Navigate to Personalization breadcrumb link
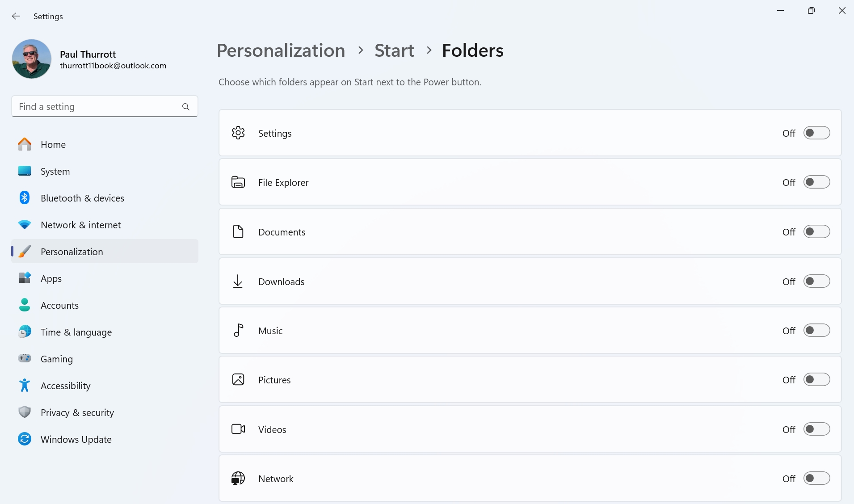Image resolution: width=854 pixels, height=504 pixels. click(x=281, y=50)
